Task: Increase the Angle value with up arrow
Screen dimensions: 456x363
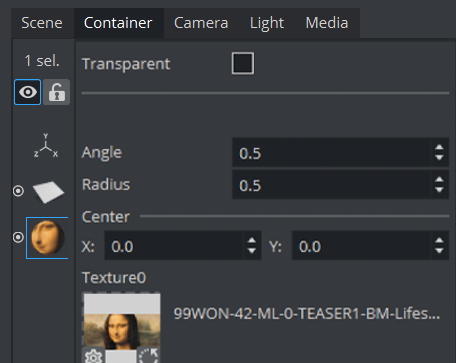Action: 439,147
